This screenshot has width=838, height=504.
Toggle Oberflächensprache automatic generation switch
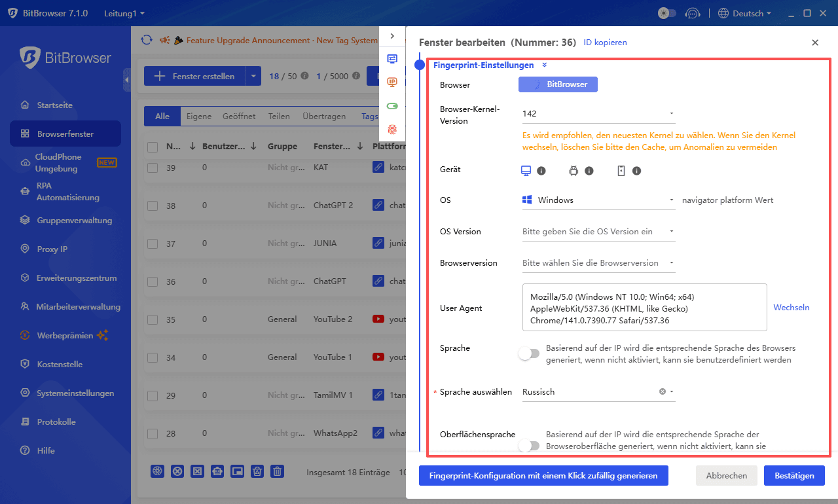(530, 446)
